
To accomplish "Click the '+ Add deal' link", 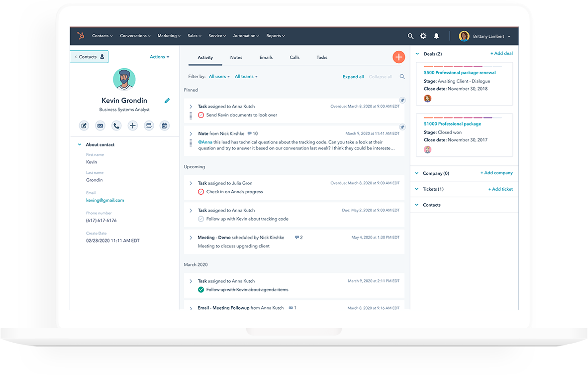I will [501, 53].
